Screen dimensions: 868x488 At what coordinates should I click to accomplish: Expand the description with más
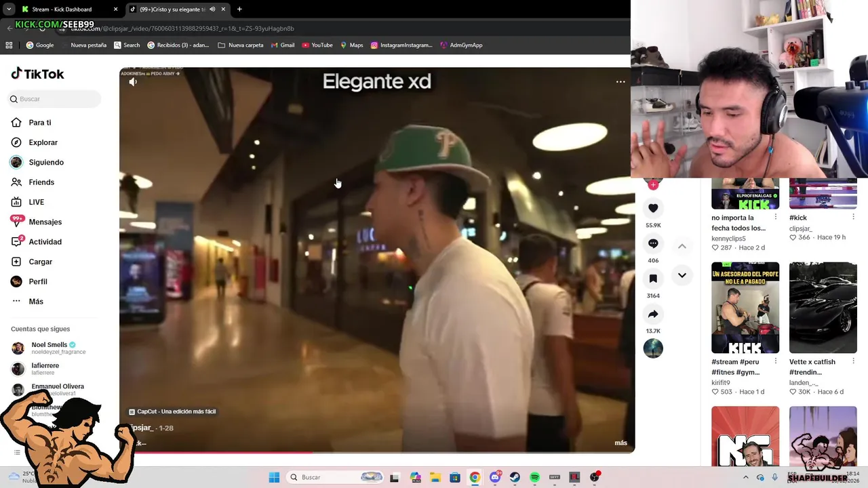click(x=620, y=443)
